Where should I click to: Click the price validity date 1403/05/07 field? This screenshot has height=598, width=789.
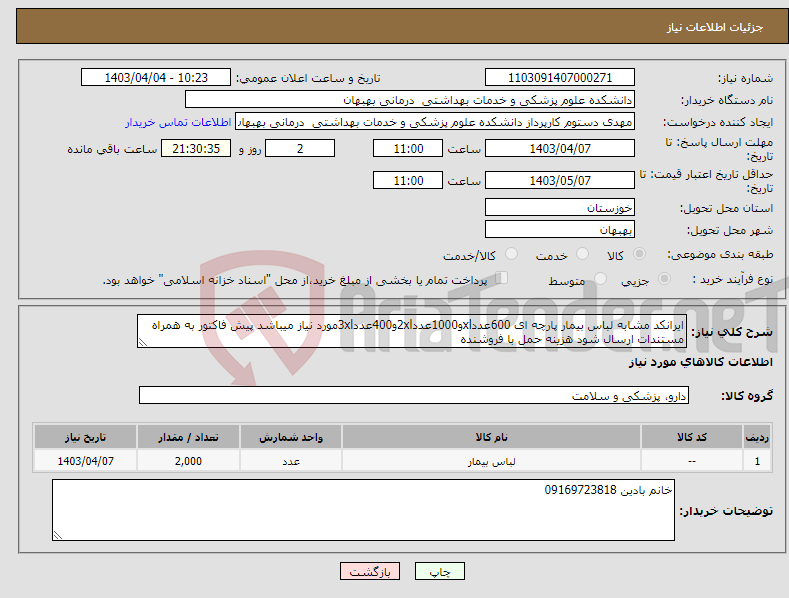tap(560, 180)
